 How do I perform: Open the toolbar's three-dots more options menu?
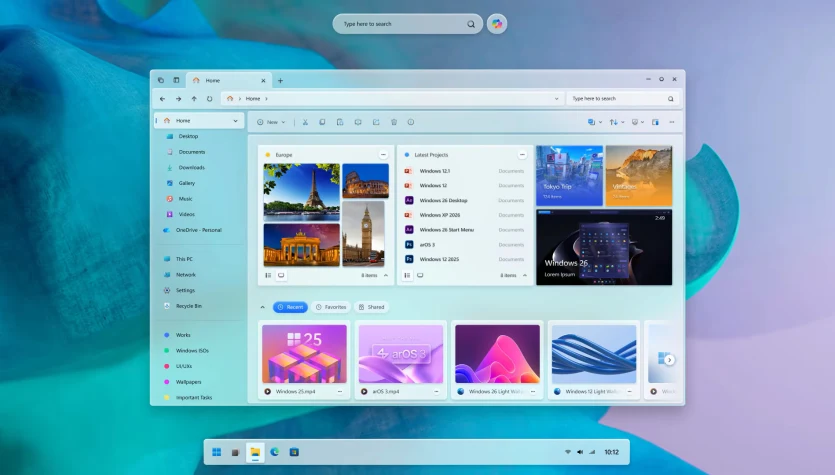click(671, 122)
